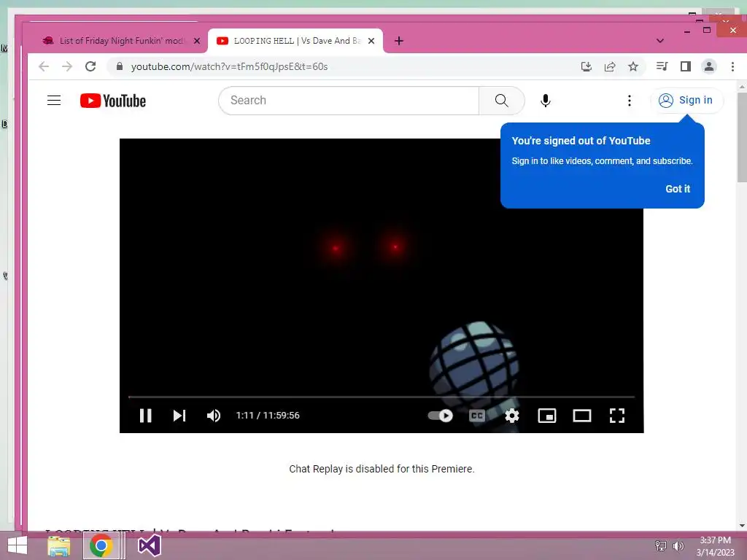Expand the tab search chevron
This screenshot has height=560, width=747.
coord(659,41)
